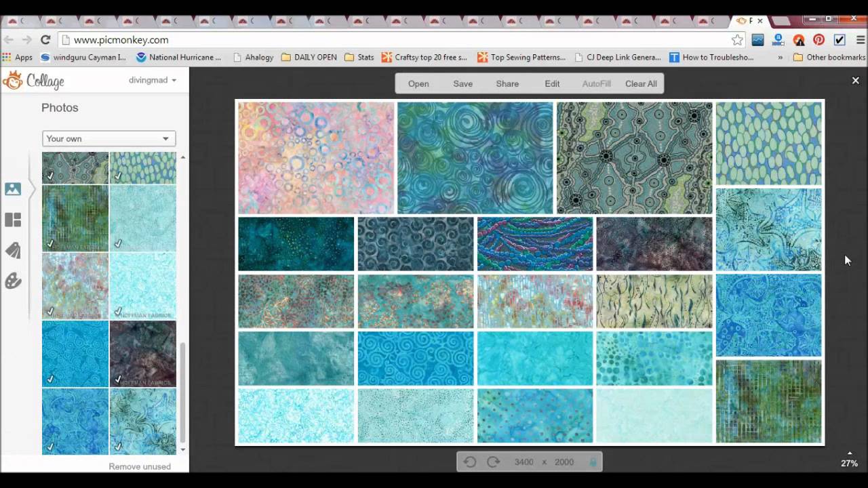
Task: Edit the collage height value 2000
Action: tap(564, 462)
